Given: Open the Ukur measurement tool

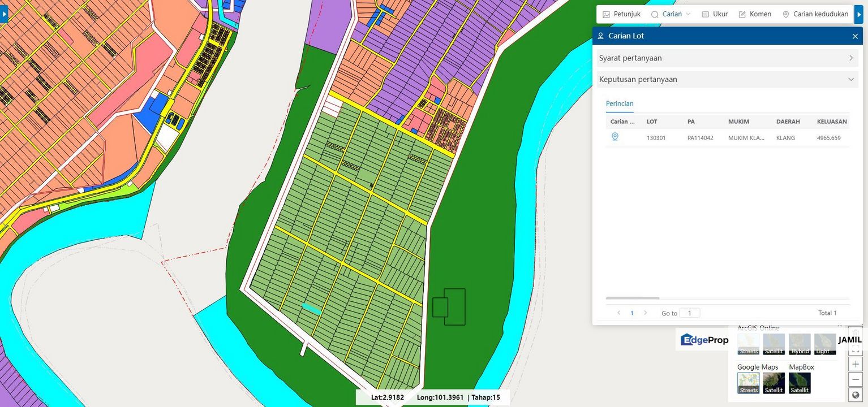Looking at the screenshot, I should (715, 14).
